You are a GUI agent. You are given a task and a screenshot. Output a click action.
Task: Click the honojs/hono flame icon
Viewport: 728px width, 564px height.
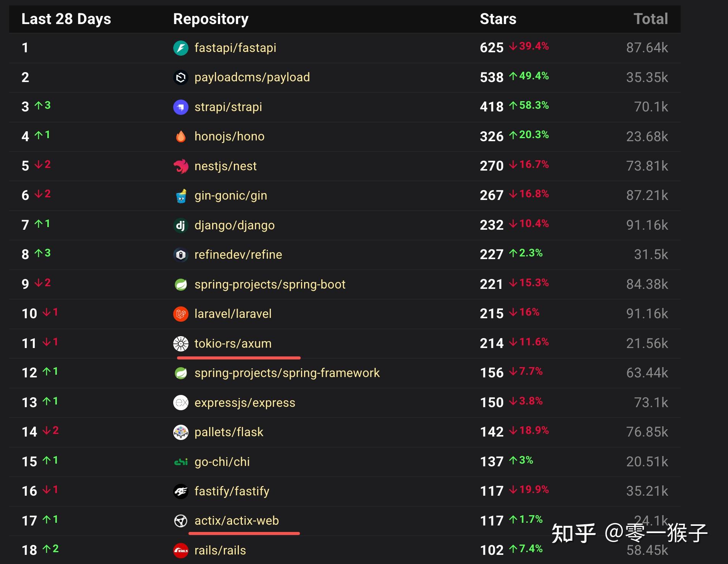181,137
